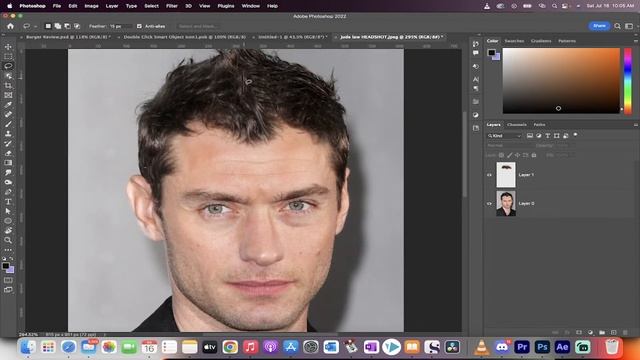640x360 pixels.
Task: Switch to the Paths tab
Action: coord(539,124)
